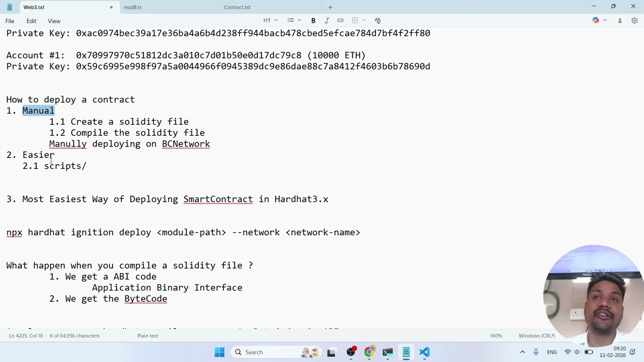Click the '<network-name>' placeholder text
The height and width of the screenshot is (362, 644).
(x=323, y=232)
